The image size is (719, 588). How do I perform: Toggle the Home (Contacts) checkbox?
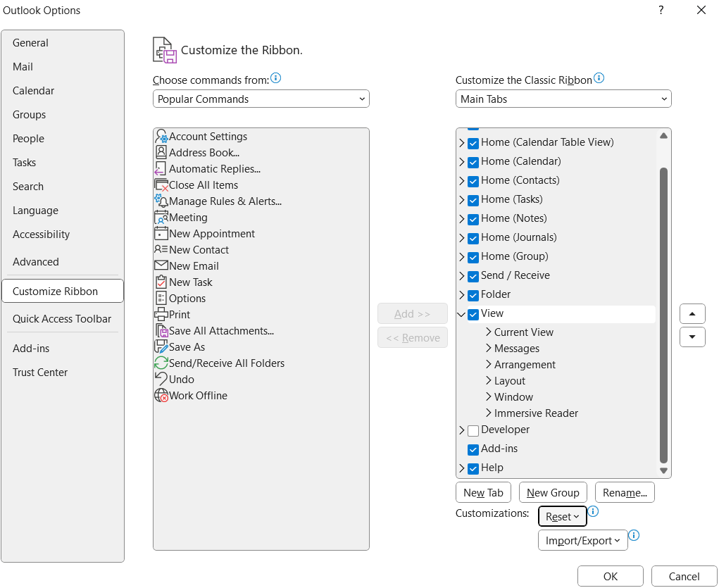[x=473, y=181]
